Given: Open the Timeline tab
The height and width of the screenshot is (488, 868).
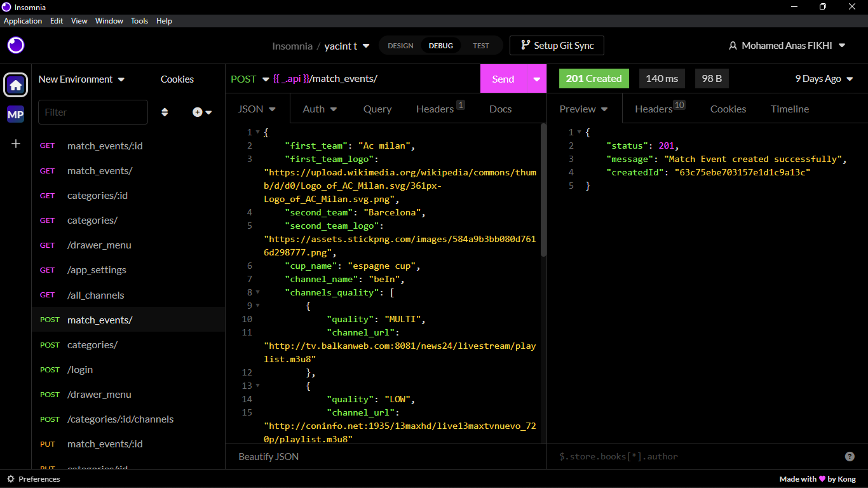Looking at the screenshot, I should click(x=790, y=109).
